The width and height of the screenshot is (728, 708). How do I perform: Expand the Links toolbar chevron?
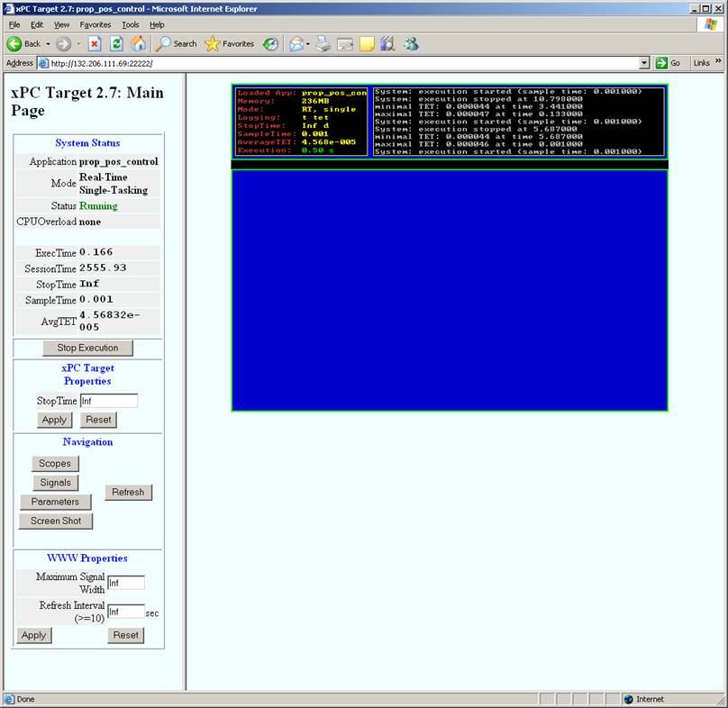[718, 61]
